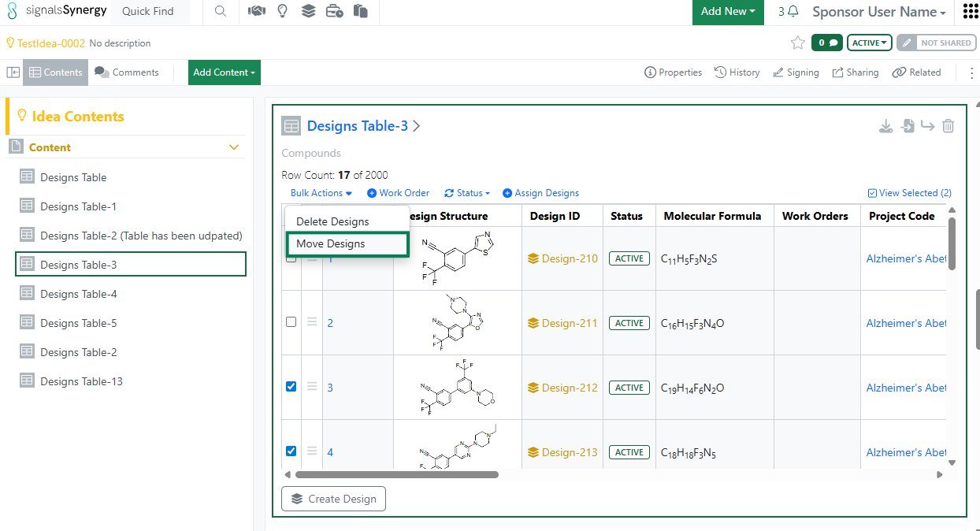Screen dimensions: 980x531
Task: Click the sidebar collapse panel icon
Action: click(13, 72)
